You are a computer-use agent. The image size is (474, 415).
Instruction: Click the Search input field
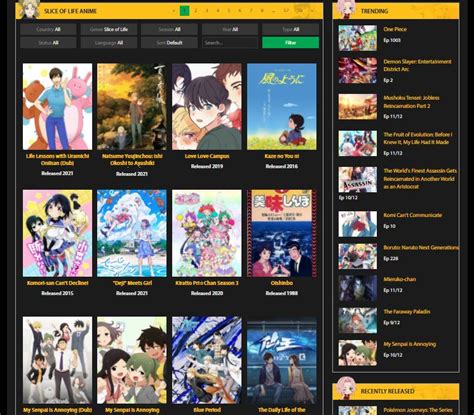(x=230, y=43)
